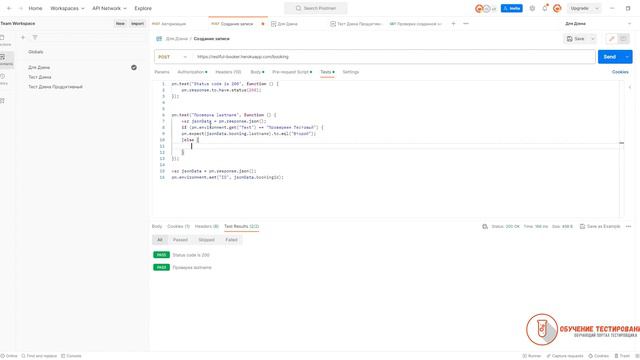Click the filter icon in sidebar
The height and width of the screenshot is (360, 640).
pyautogui.click(x=35, y=38)
